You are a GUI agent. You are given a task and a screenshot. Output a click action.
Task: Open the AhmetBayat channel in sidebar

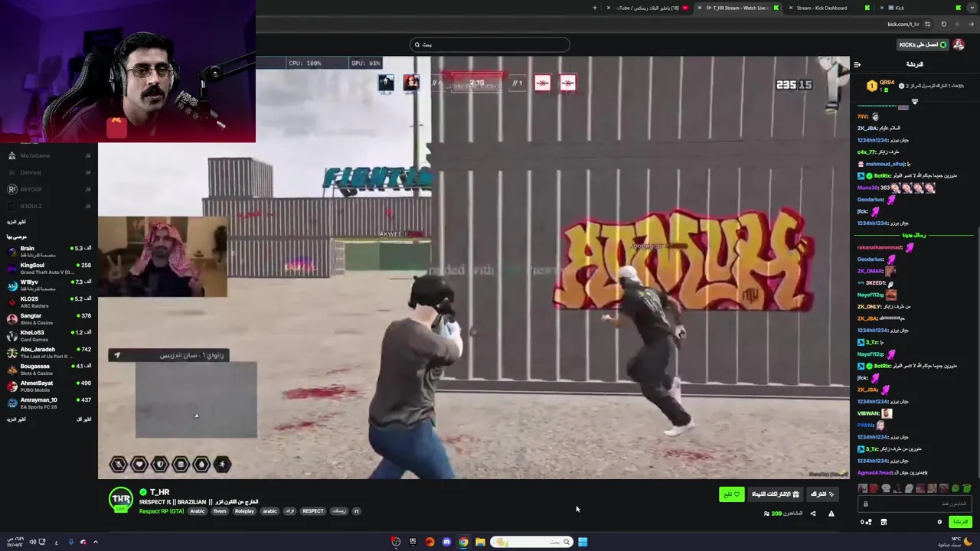47,386
